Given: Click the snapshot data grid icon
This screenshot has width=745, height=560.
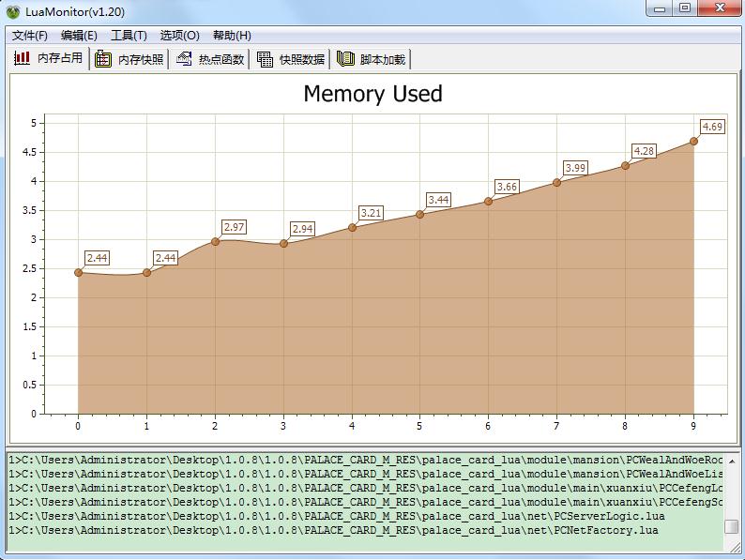Looking at the screenshot, I should (265, 59).
